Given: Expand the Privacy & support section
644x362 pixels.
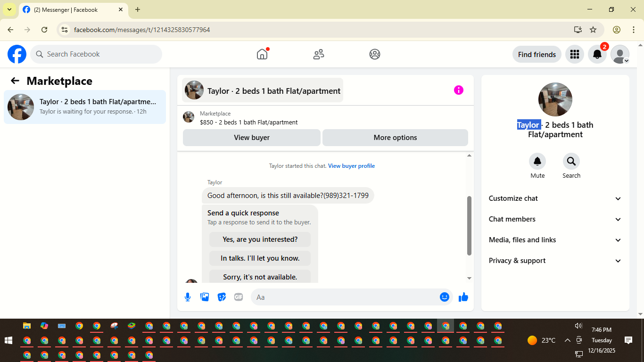Looking at the screenshot, I should click(555, 261).
